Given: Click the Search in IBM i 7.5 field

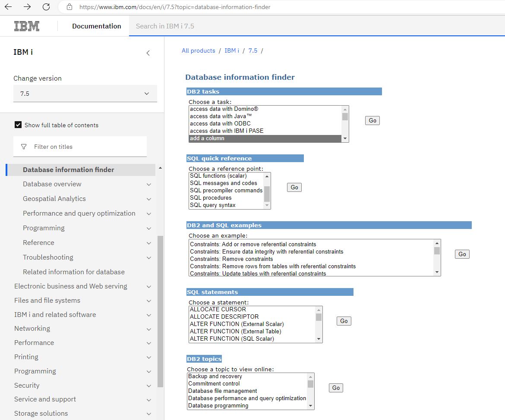Looking at the screenshot, I should point(317,26).
